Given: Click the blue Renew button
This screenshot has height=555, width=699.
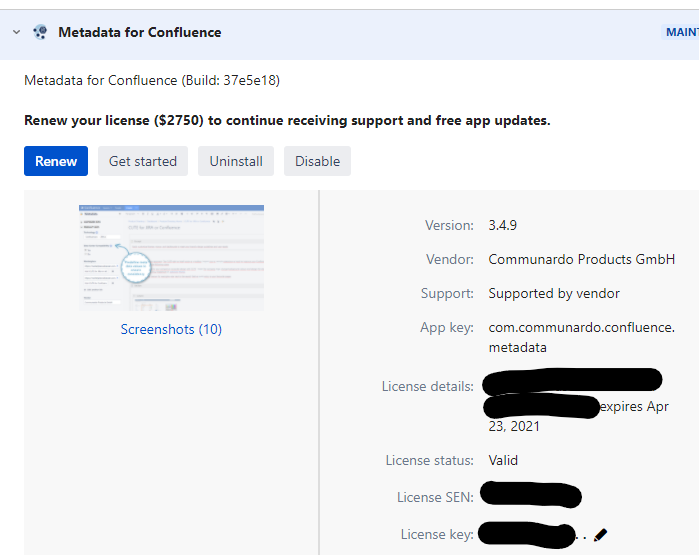Looking at the screenshot, I should click(x=56, y=161).
